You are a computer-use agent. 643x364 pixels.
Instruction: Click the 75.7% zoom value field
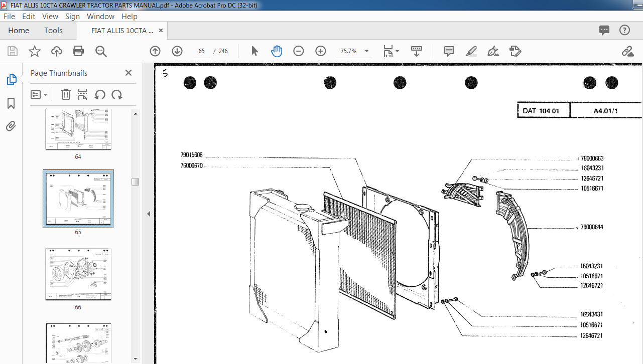pos(349,51)
